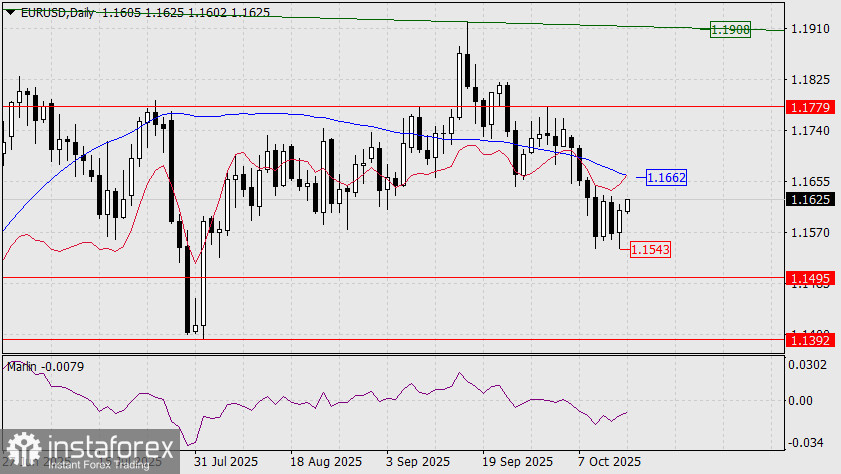Click the 3 Sep 2025 date label
The image size is (841, 474).
(x=418, y=462)
